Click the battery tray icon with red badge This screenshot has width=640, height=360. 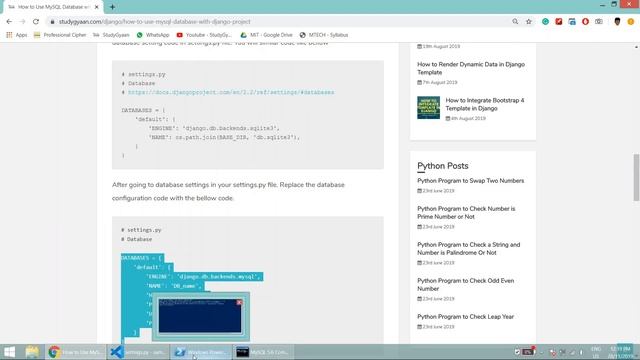(529, 351)
